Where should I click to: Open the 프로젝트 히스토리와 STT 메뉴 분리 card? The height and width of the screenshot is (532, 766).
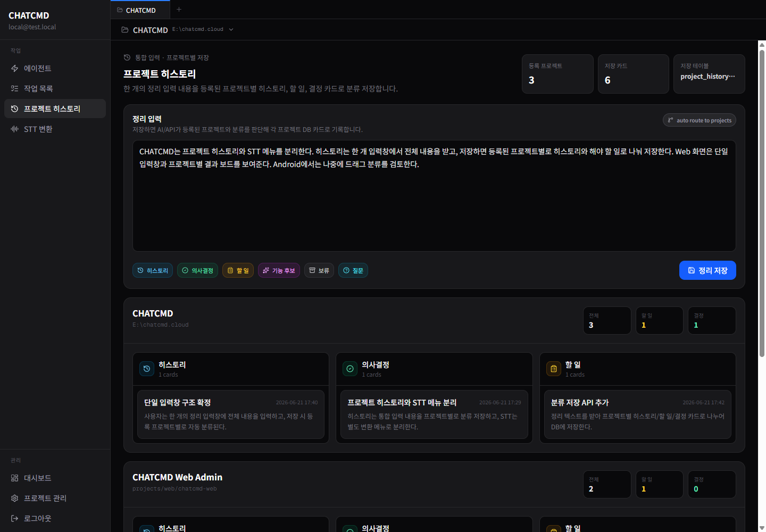pyautogui.click(x=434, y=414)
